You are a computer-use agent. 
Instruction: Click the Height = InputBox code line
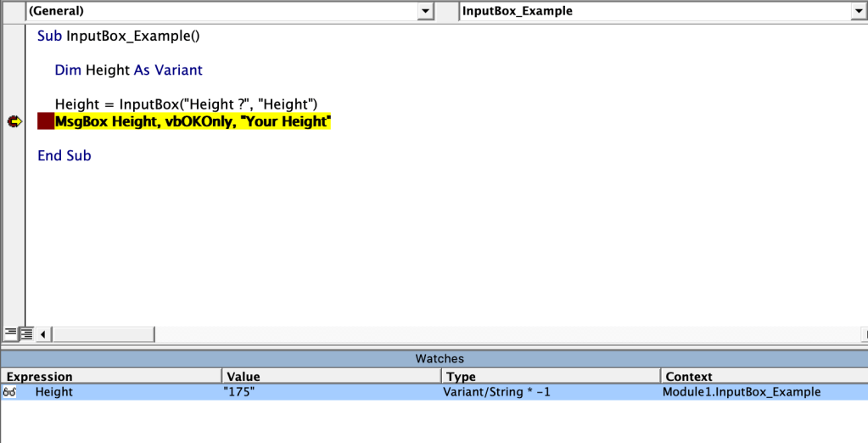click(186, 104)
